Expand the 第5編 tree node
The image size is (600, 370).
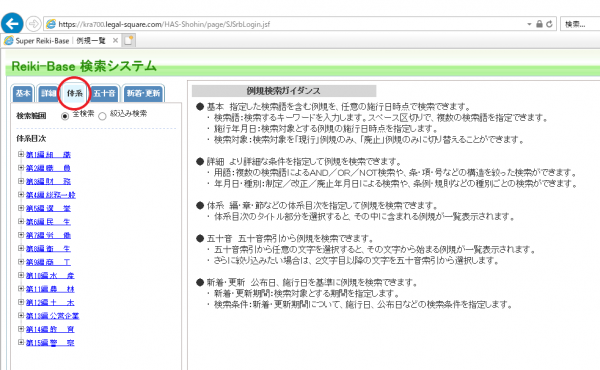[x=21, y=208]
